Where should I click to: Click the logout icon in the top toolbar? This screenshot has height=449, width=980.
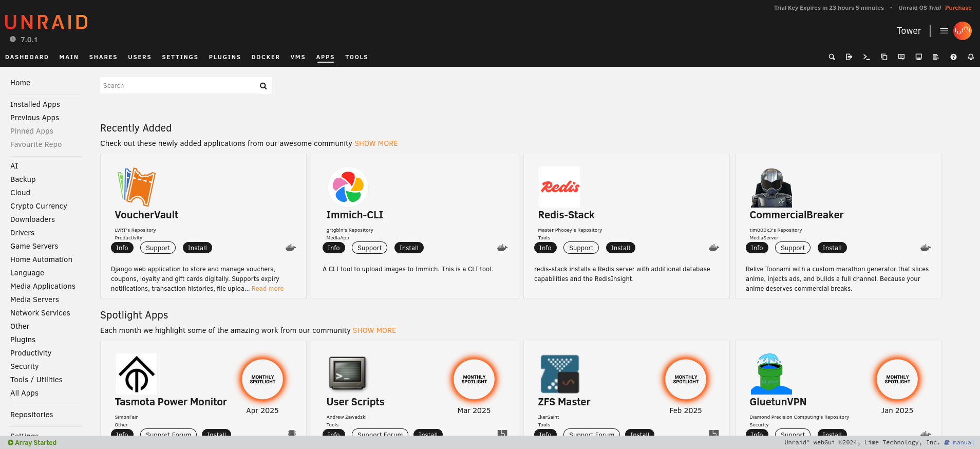[x=849, y=57]
